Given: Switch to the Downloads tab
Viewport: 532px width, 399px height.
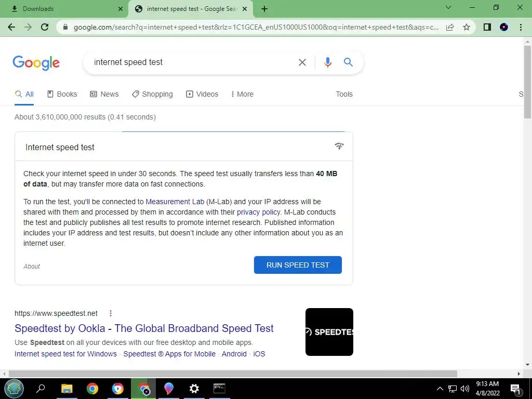Looking at the screenshot, I should 64,9.
